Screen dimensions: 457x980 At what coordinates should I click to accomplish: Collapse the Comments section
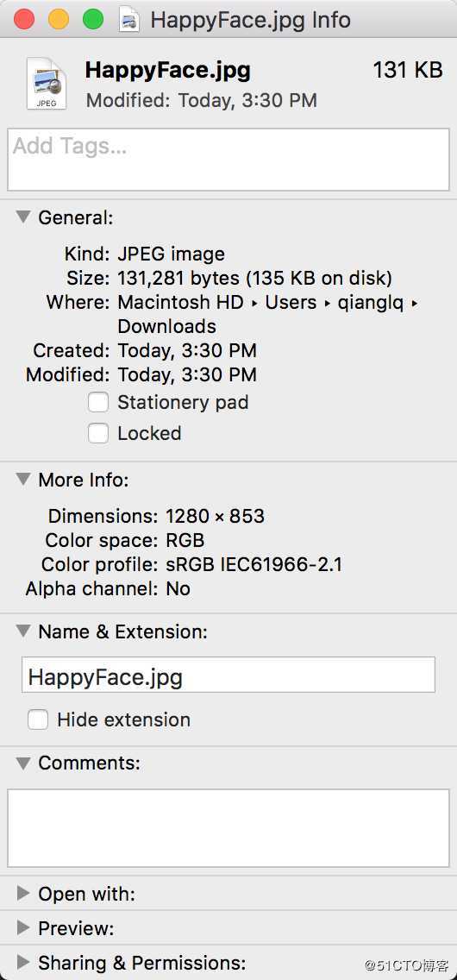(23, 763)
